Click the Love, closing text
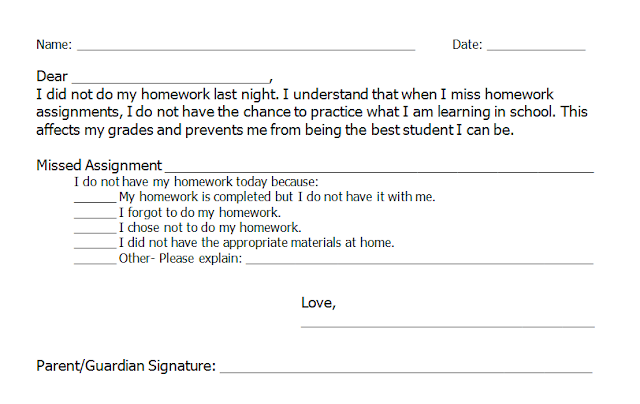 (318, 303)
